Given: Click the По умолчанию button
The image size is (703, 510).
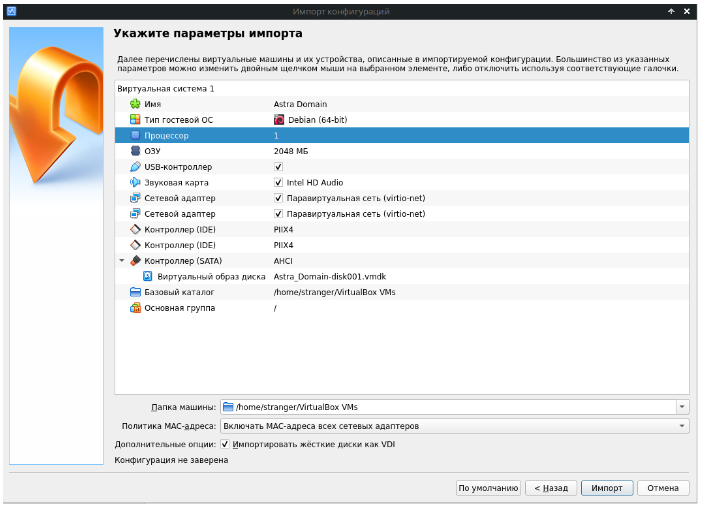Looking at the screenshot, I should pyautogui.click(x=488, y=488).
